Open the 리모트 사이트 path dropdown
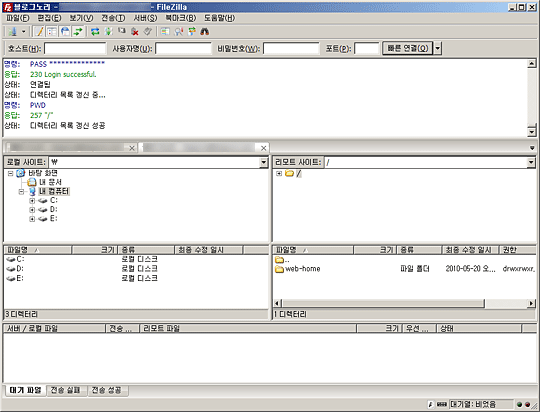Image resolution: width=540 pixels, height=412 pixels. coord(531,162)
